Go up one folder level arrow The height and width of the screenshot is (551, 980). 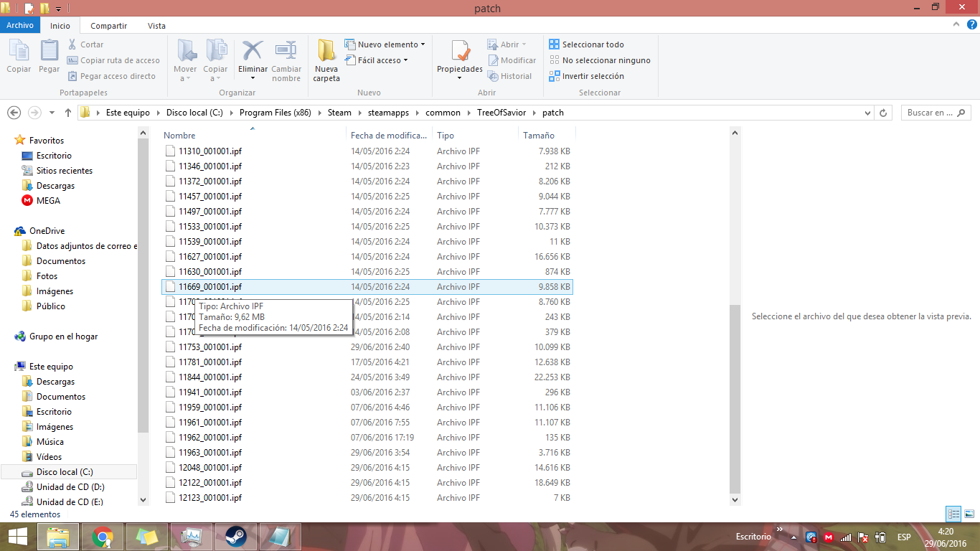point(68,113)
